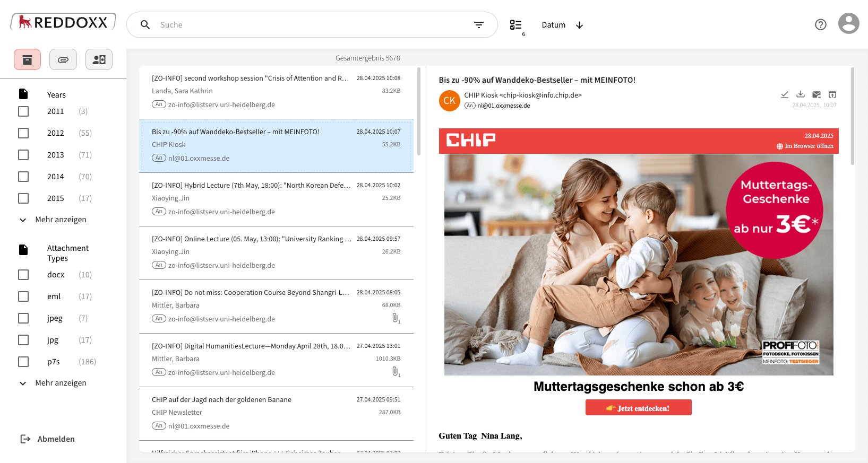Click the Years facet document icon

pos(23,94)
